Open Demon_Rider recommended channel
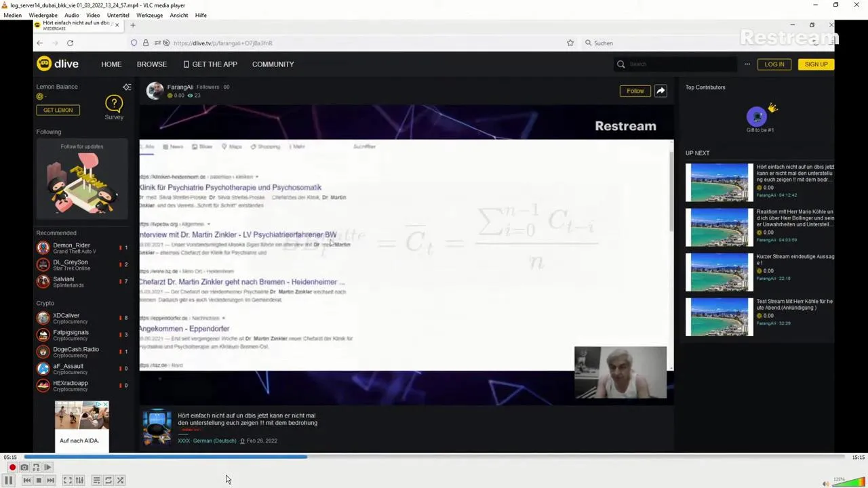The width and height of the screenshot is (868, 488). click(x=81, y=248)
